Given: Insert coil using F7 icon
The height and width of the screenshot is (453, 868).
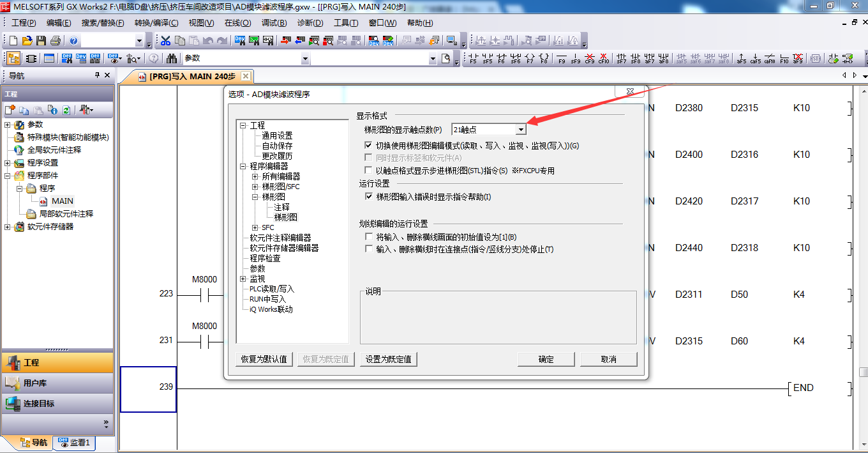Looking at the screenshot, I should (529, 59).
